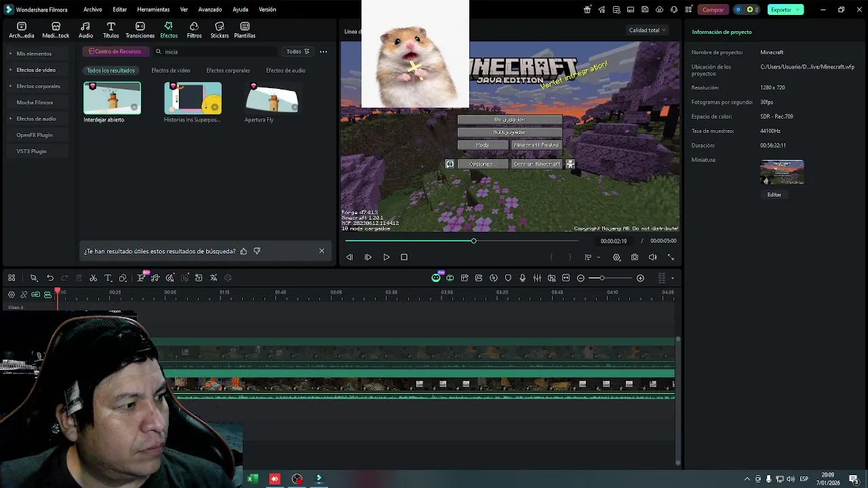The image size is (868, 488).
Task: Open the Calidad total dropdown
Action: (647, 30)
